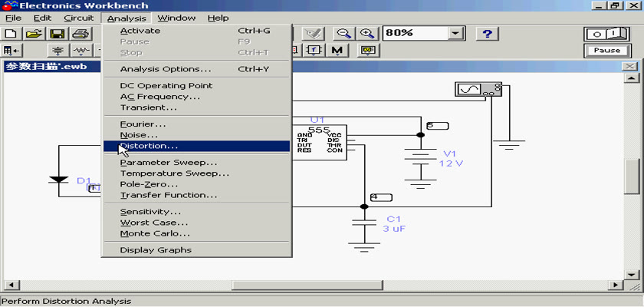The height and width of the screenshot is (307, 644).
Task: Open the oscilloscope instrument on the circuit
Action: click(x=478, y=89)
